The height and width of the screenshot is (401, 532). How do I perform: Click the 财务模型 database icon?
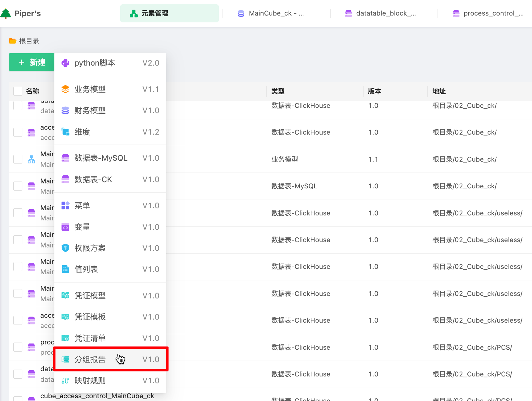click(x=65, y=110)
